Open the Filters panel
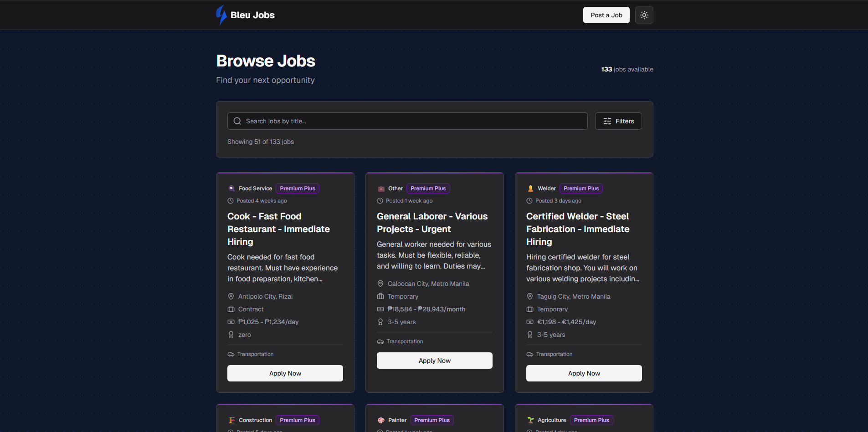868x432 pixels. (x=618, y=121)
